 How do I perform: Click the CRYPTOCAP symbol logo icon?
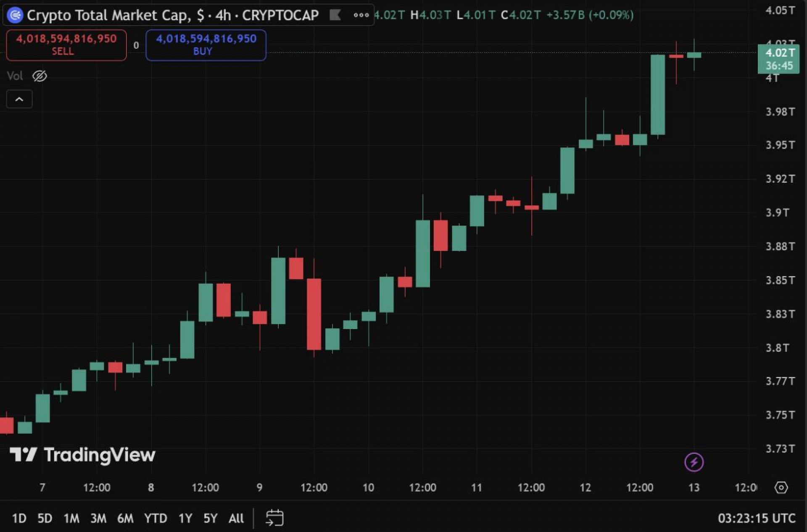[15, 15]
